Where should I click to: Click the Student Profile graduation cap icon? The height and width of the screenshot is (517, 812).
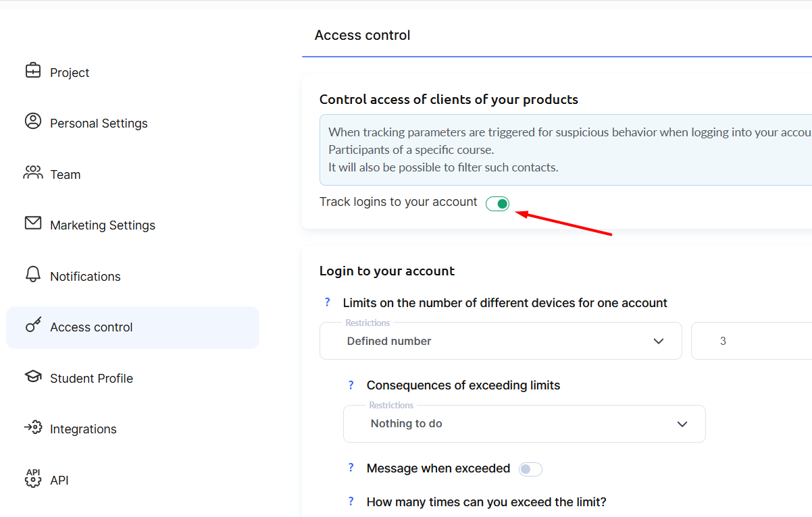pos(33,377)
